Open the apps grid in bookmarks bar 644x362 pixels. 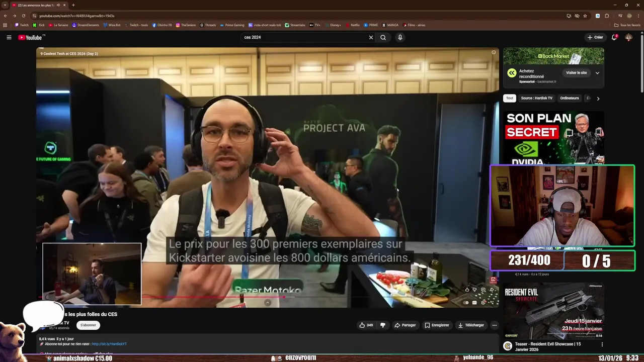[x=5, y=25]
